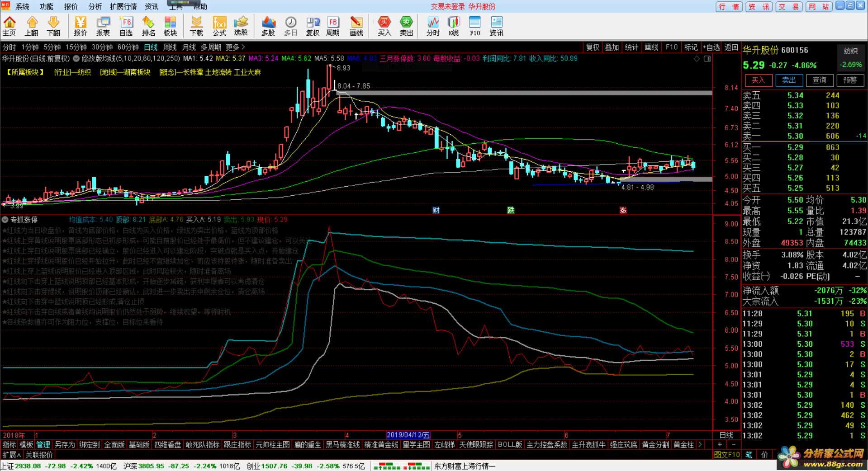868x471 pixels.
Task: Select the 周线 weekly period tab
Action: click(x=170, y=47)
